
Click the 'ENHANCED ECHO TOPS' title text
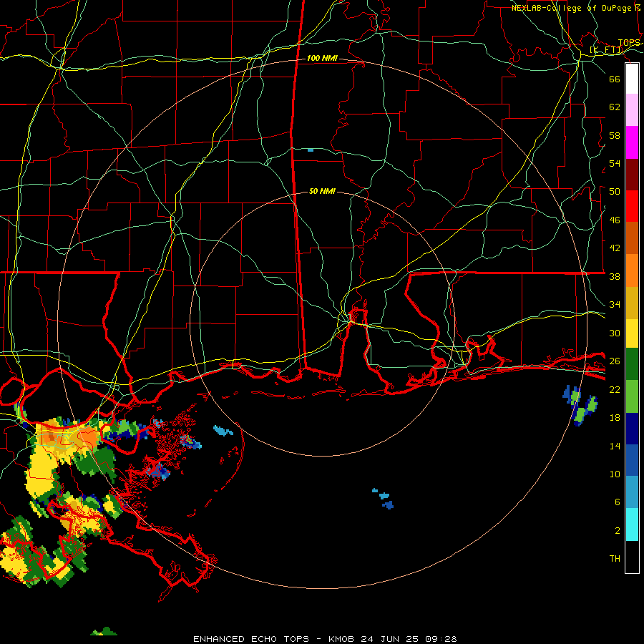[251, 639]
